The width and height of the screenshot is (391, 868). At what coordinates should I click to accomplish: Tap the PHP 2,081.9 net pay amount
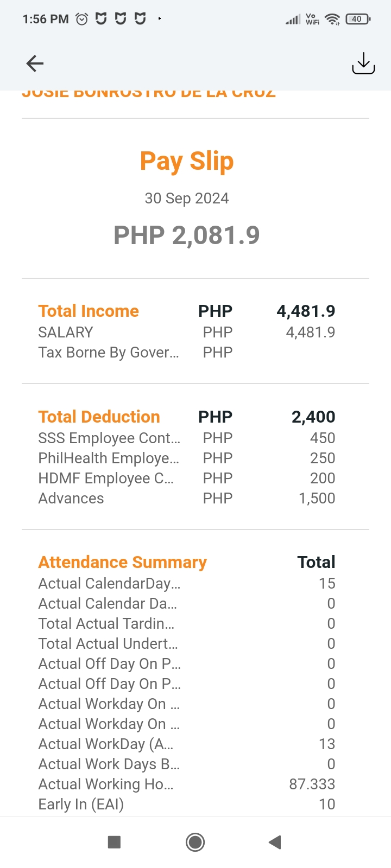point(187,235)
